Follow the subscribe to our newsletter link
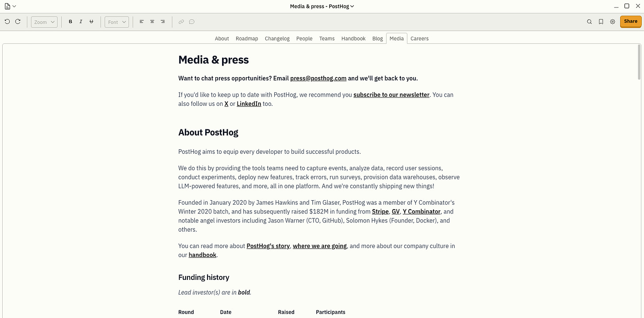Screen dimensions: 644x318 (x=391, y=95)
